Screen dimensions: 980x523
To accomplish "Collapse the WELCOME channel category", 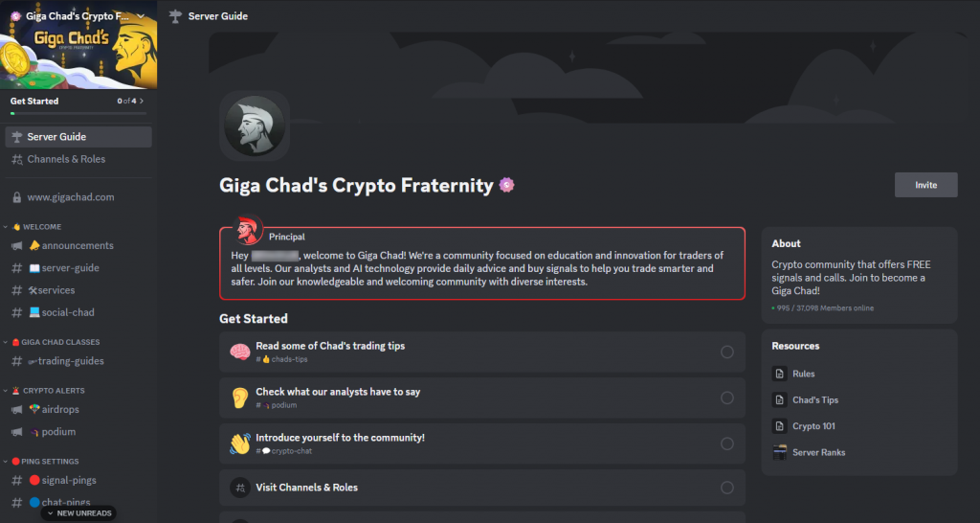I will [38, 227].
